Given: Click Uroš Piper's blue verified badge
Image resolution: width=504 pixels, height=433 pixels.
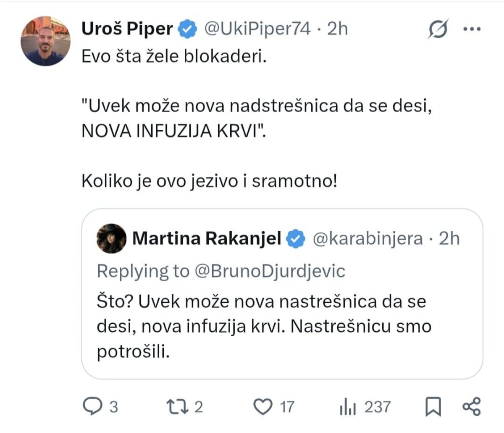Looking at the screenshot, I should click(x=187, y=29).
